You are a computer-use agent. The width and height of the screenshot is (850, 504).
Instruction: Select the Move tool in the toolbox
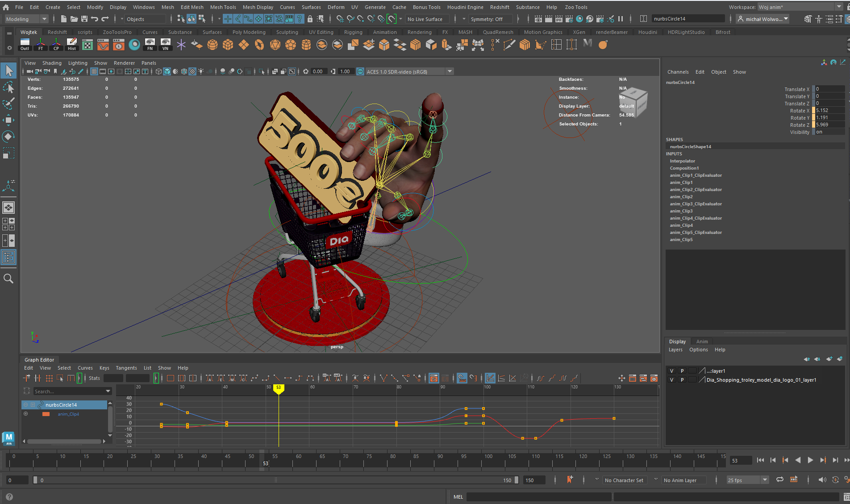(8, 120)
